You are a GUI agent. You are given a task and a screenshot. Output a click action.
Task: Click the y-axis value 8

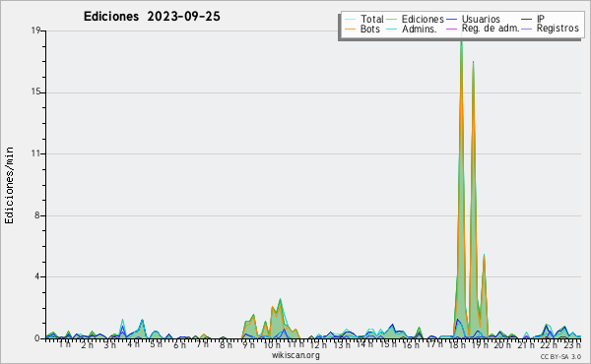37,215
